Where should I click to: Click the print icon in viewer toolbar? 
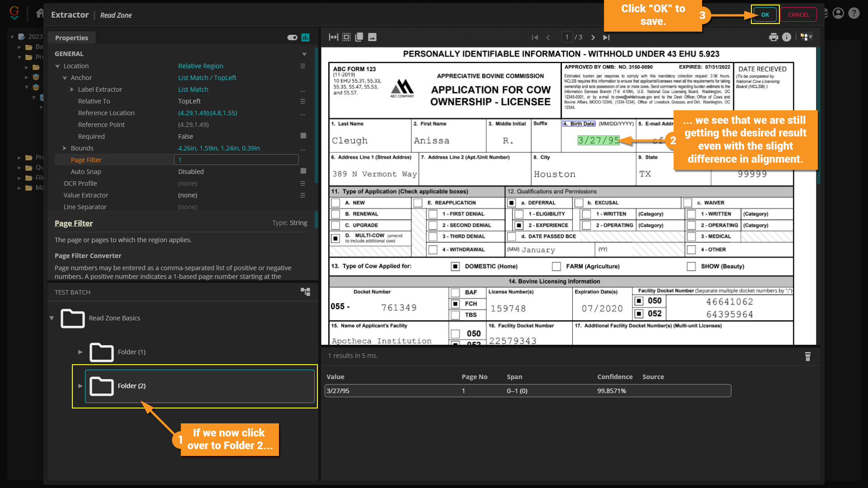pyautogui.click(x=774, y=37)
